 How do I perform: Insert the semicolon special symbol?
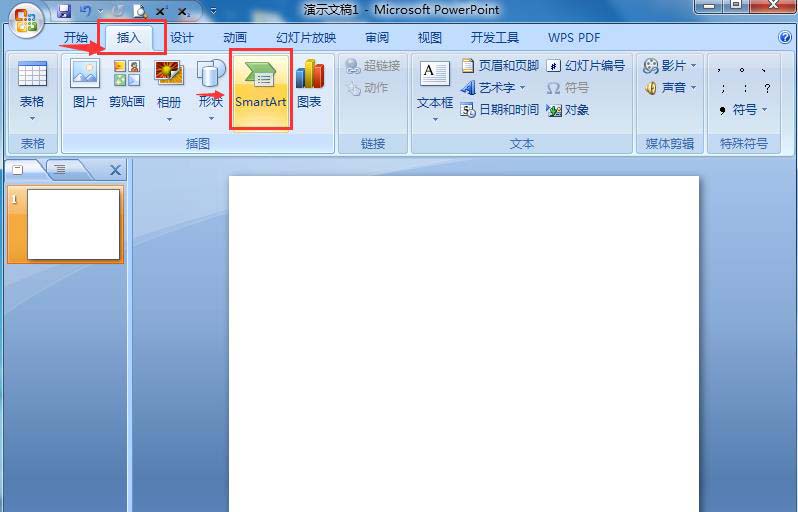(x=723, y=89)
